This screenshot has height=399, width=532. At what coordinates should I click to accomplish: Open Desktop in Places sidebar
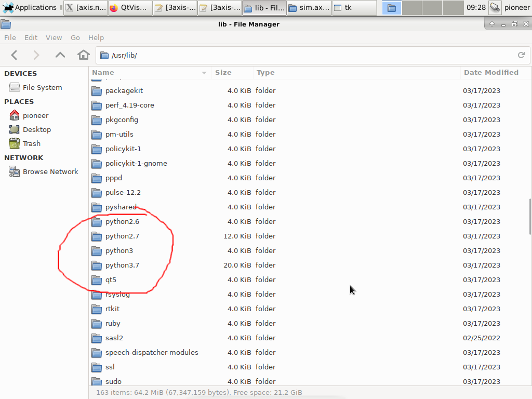pyautogui.click(x=36, y=130)
